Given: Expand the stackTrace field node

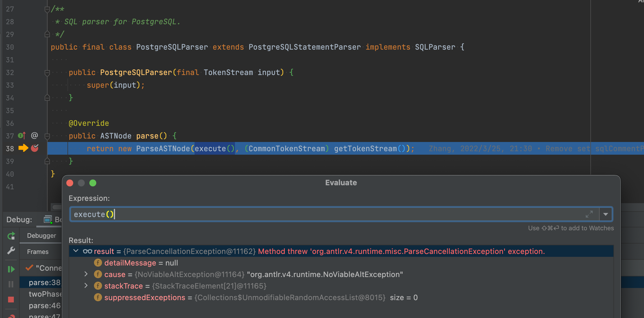Looking at the screenshot, I should coord(86,286).
